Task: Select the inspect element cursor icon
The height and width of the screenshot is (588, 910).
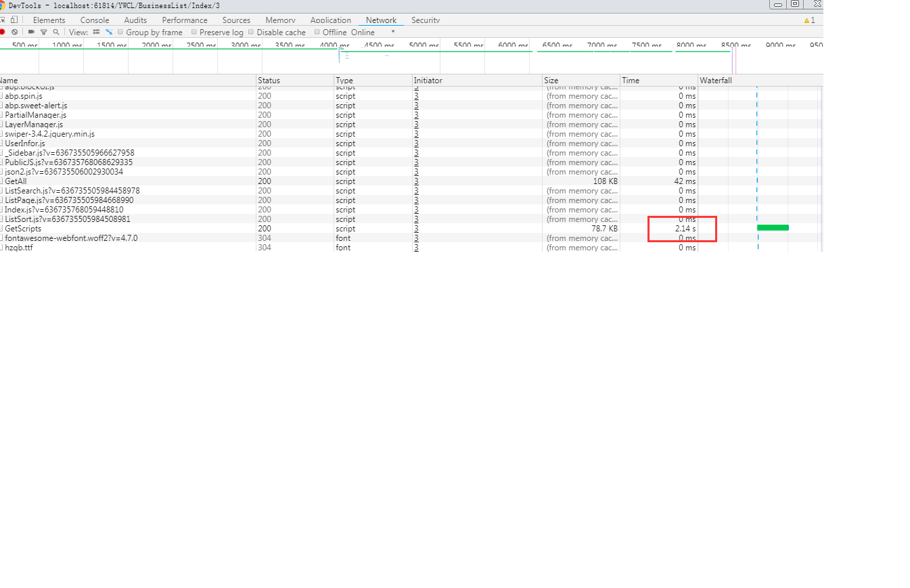Action: click(x=3, y=20)
